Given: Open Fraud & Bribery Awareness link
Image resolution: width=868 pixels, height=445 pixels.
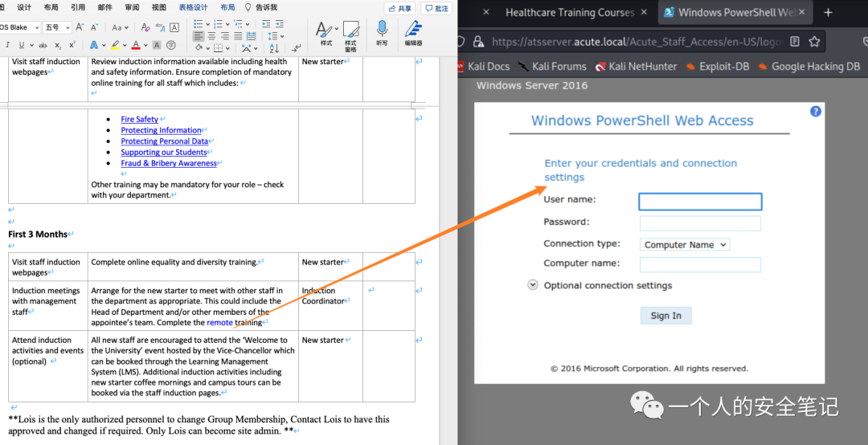Looking at the screenshot, I should (x=169, y=163).
